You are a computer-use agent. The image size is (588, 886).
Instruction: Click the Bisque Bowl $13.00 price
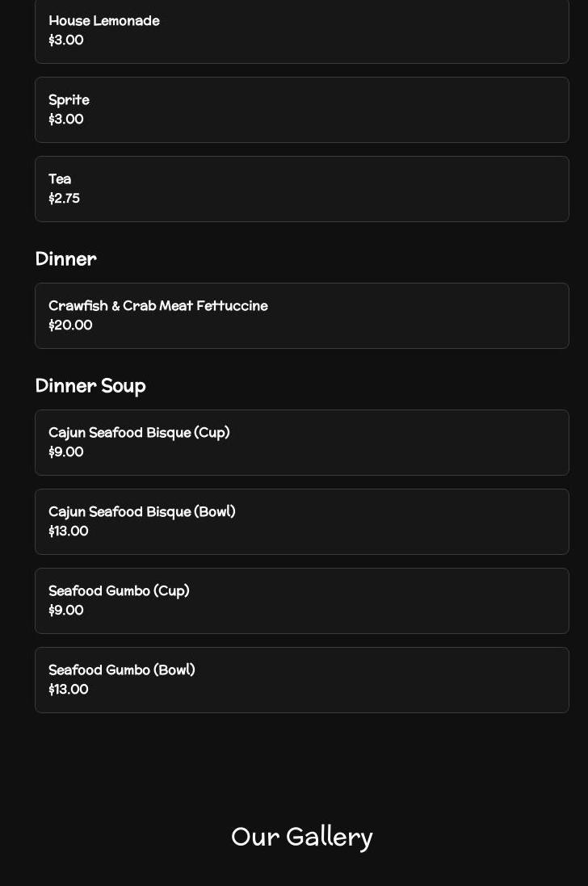point(69,531)
